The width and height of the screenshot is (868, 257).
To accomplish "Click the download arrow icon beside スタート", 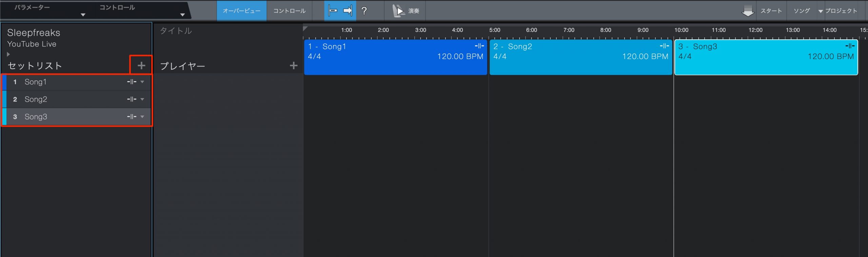I will tap(748, 11).
